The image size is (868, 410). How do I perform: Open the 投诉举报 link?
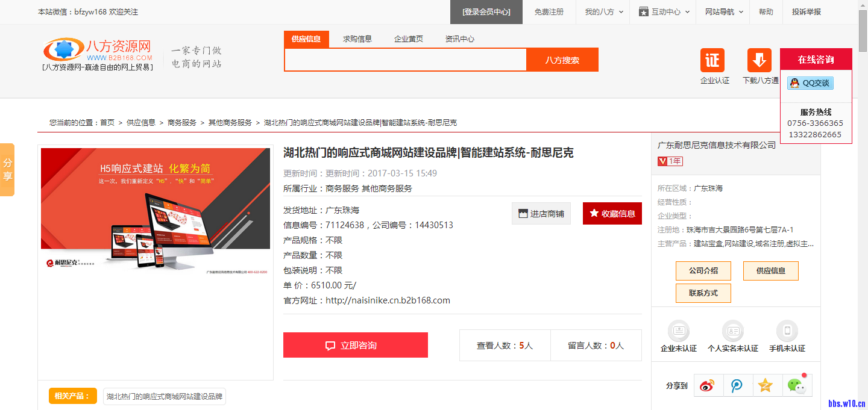[x=807, y=12]
